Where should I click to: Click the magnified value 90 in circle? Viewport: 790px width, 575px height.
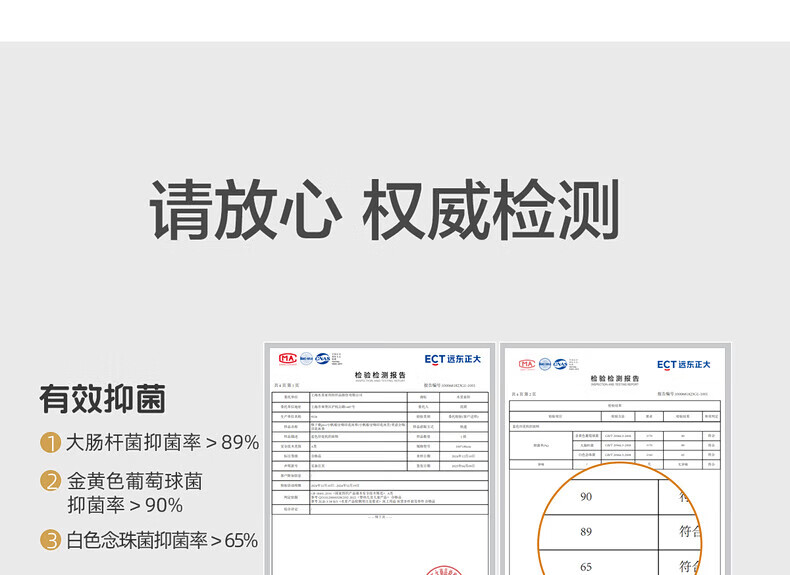click(586, 497)
